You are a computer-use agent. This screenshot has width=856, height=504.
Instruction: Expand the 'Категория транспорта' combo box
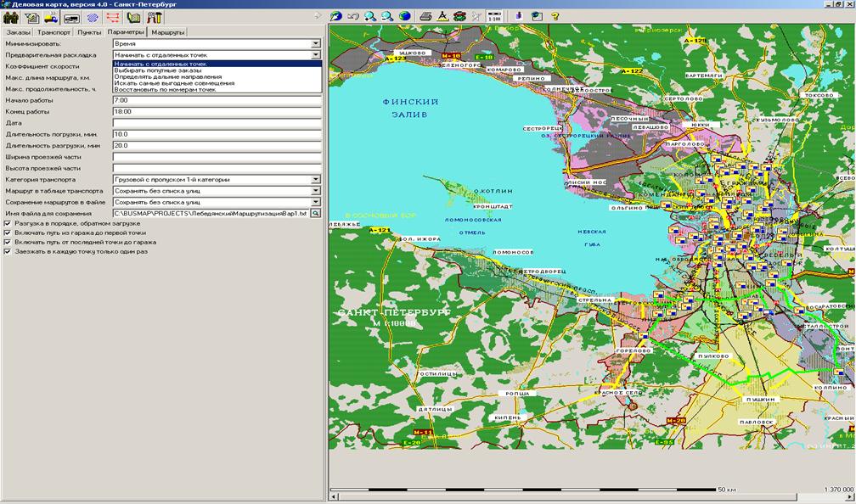tap(315, 180)
